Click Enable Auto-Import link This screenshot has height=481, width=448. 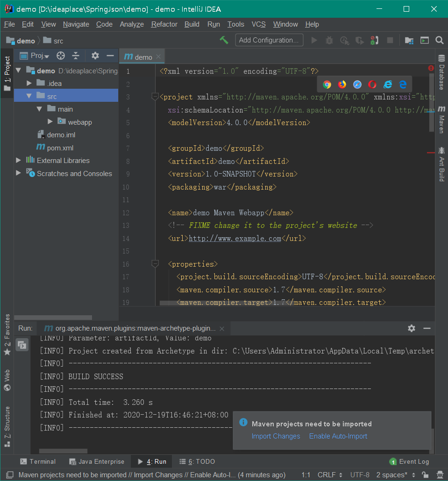pos(338,436)
